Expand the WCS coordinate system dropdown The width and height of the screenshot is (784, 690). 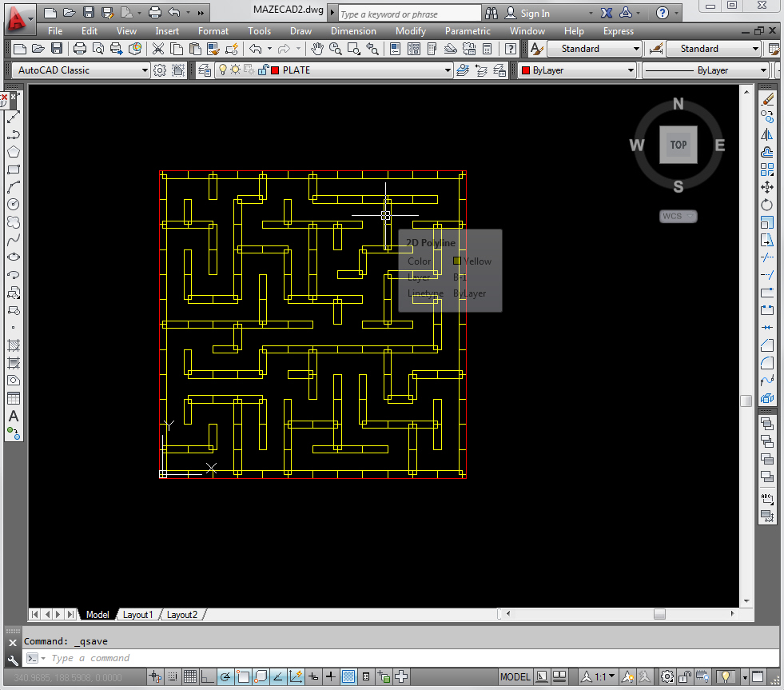point(678,216)
